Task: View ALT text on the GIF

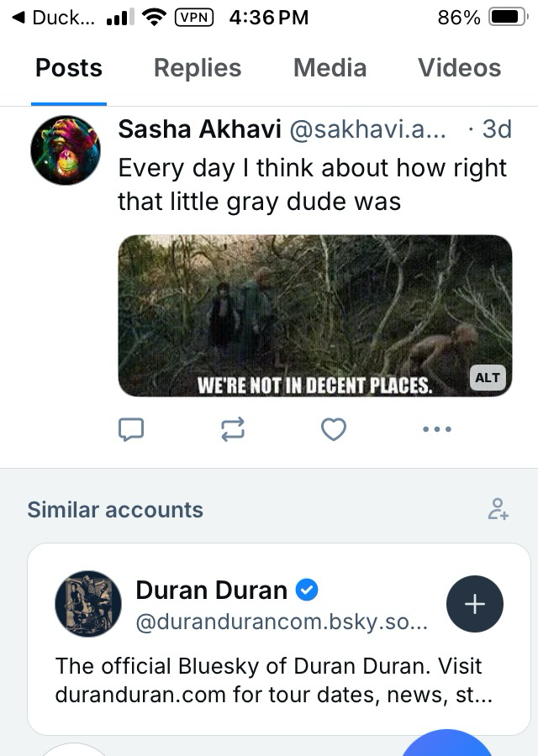Action: 488,377
